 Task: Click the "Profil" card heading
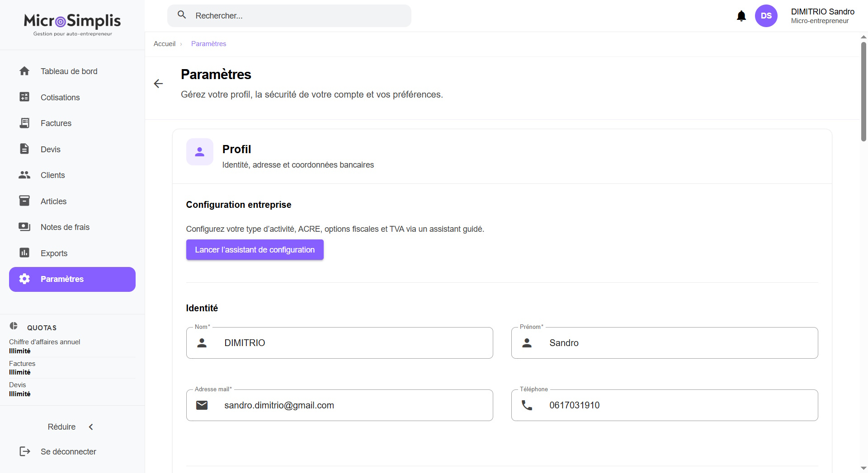click(236, 149)
